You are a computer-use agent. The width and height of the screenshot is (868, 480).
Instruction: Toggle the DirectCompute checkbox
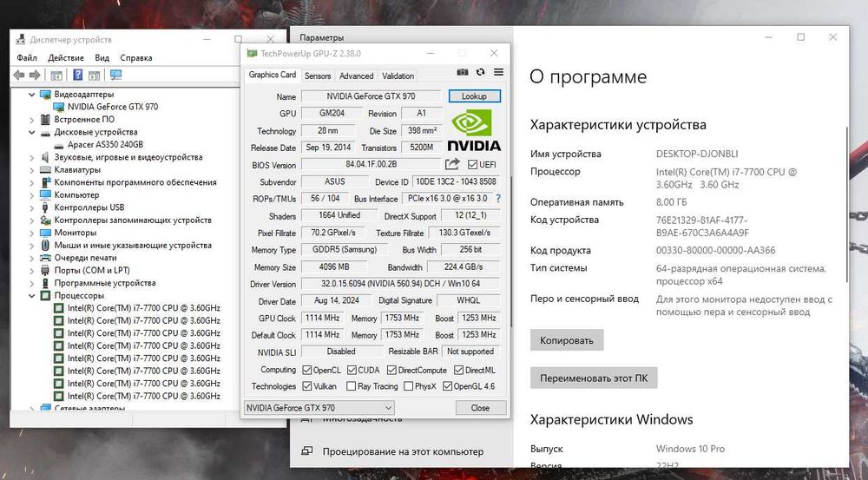click(391, 370)
